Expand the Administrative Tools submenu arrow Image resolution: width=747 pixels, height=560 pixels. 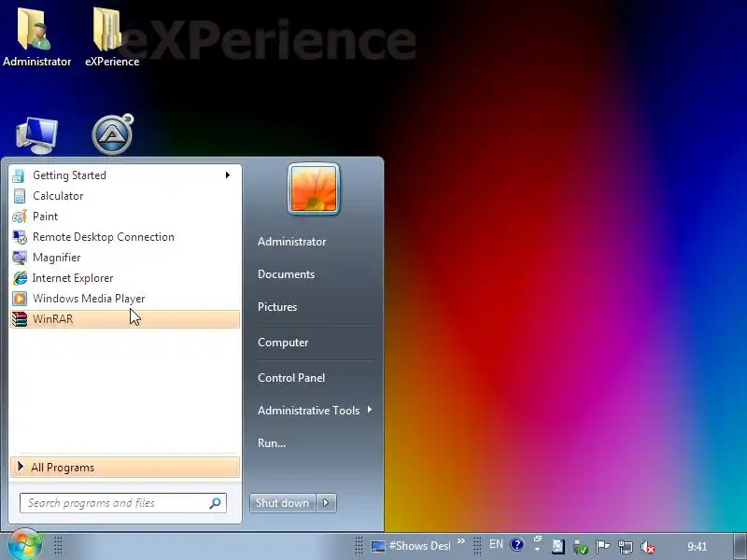coord(370,410)
